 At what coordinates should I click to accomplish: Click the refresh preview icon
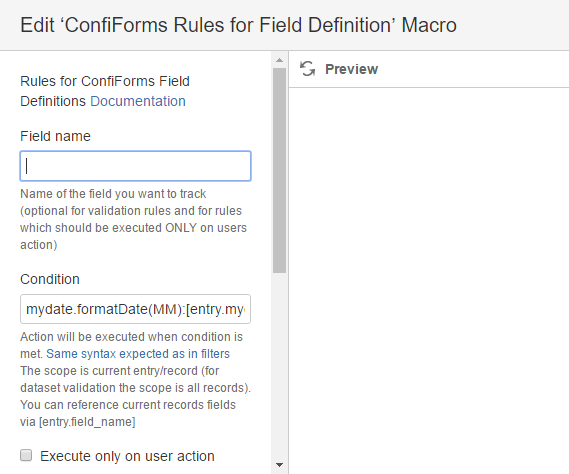pos(307,69)
